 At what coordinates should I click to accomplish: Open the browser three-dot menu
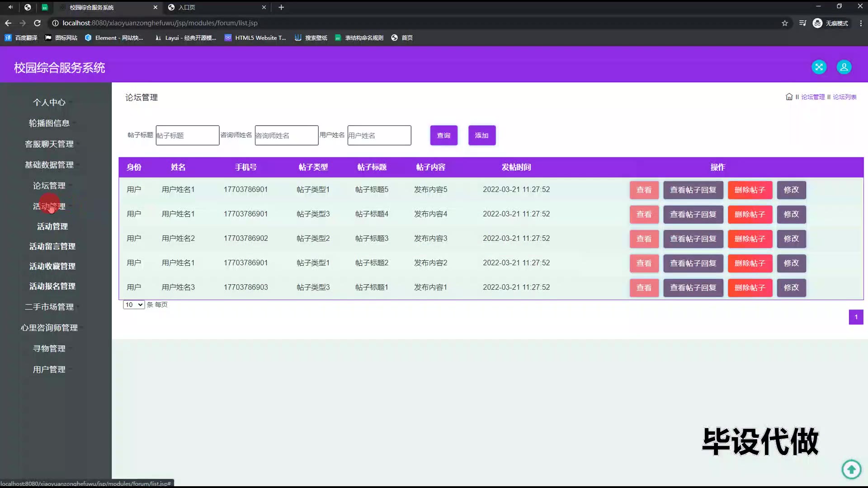point(860,23)
